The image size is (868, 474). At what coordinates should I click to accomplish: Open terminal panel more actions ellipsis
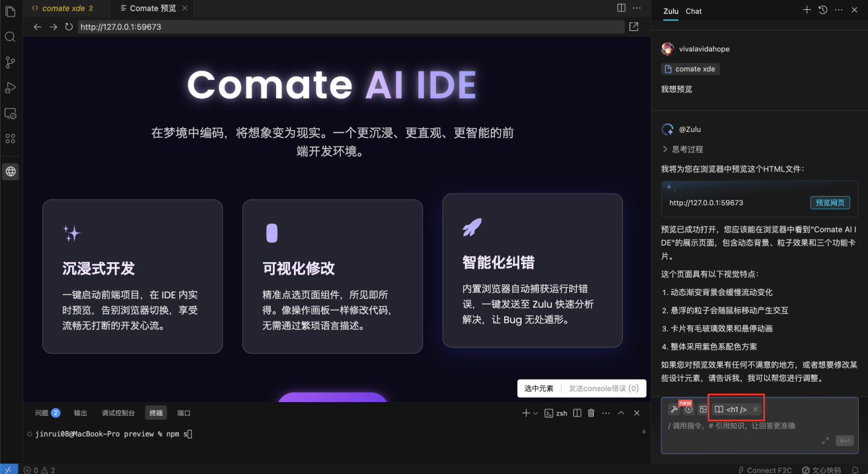pos(606,413)
